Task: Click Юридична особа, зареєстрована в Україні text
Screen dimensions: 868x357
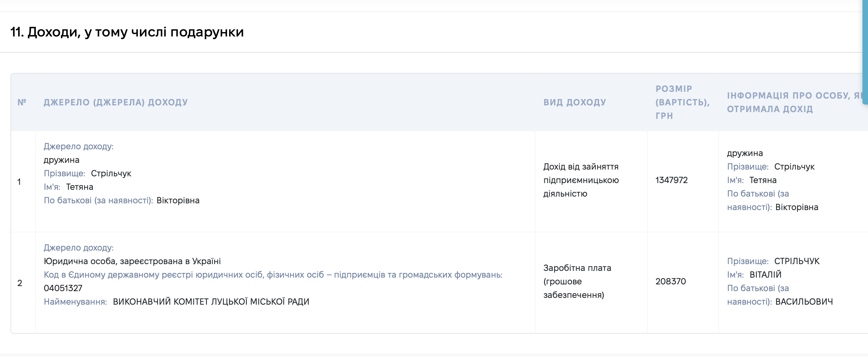Action: click(132, 261)
